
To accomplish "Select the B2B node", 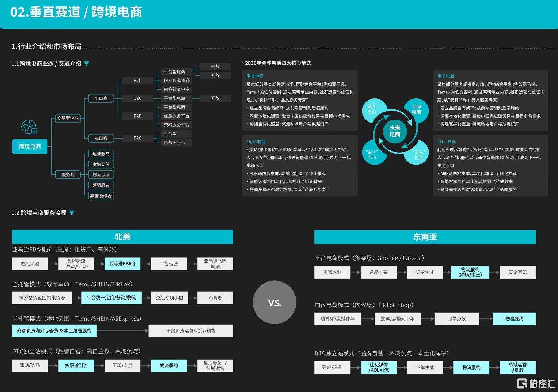I will point(137,116).
